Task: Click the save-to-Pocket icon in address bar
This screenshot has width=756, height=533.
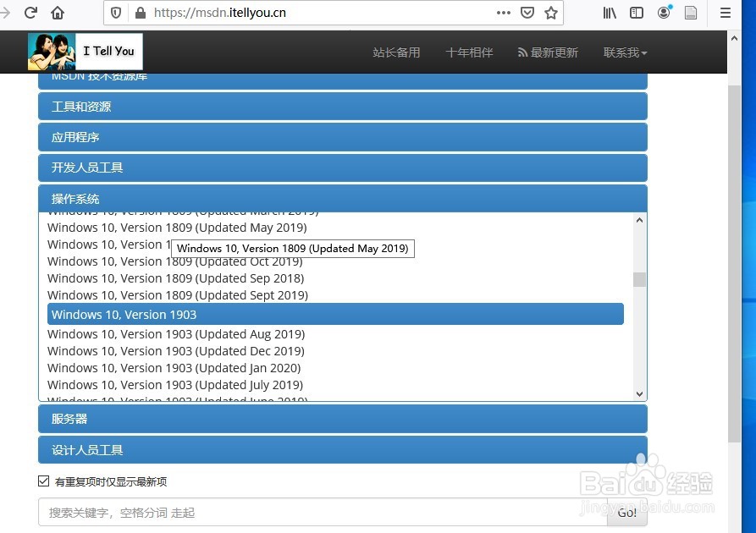Action: click(x=527, y=13)
